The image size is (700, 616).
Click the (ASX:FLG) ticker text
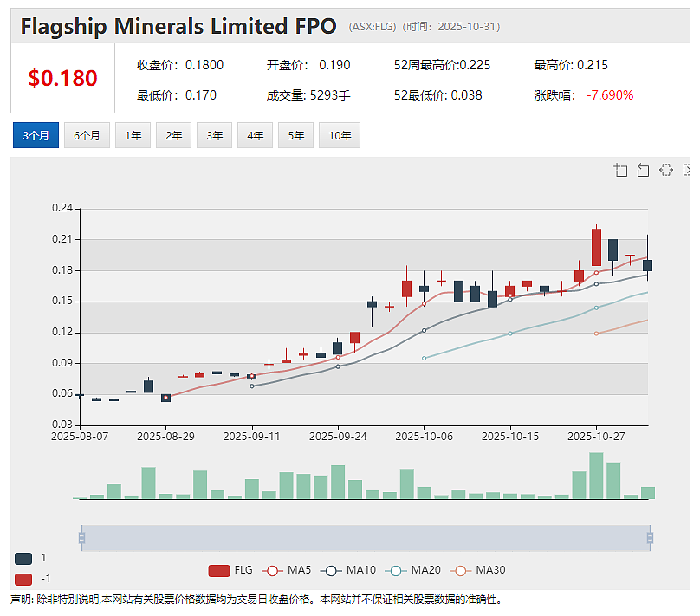(373, 27)
